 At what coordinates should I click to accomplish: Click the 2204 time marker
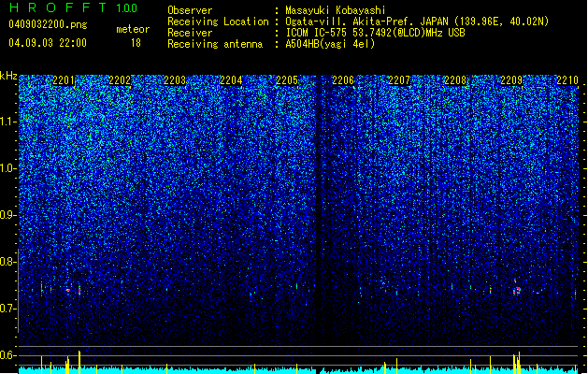coord(231,80)
